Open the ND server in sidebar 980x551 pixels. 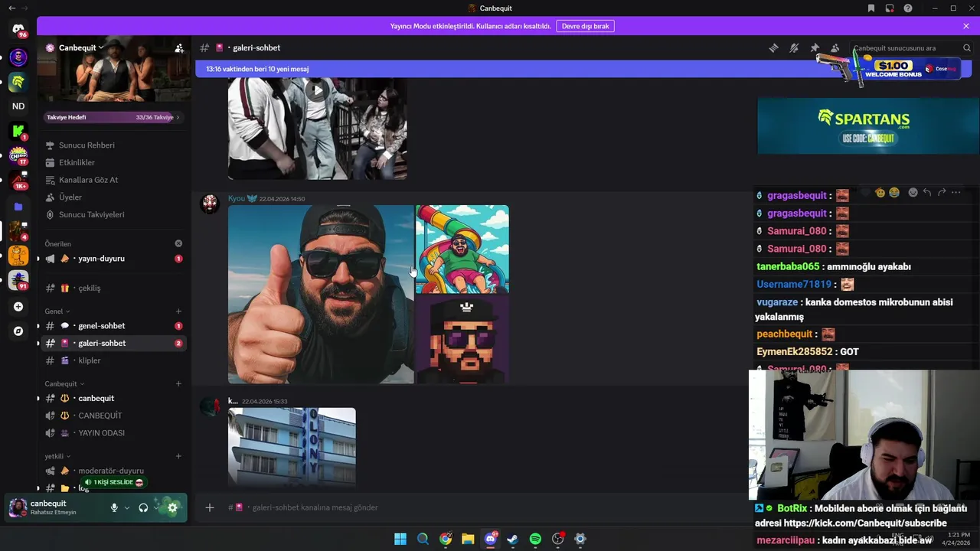click(18, 106)
